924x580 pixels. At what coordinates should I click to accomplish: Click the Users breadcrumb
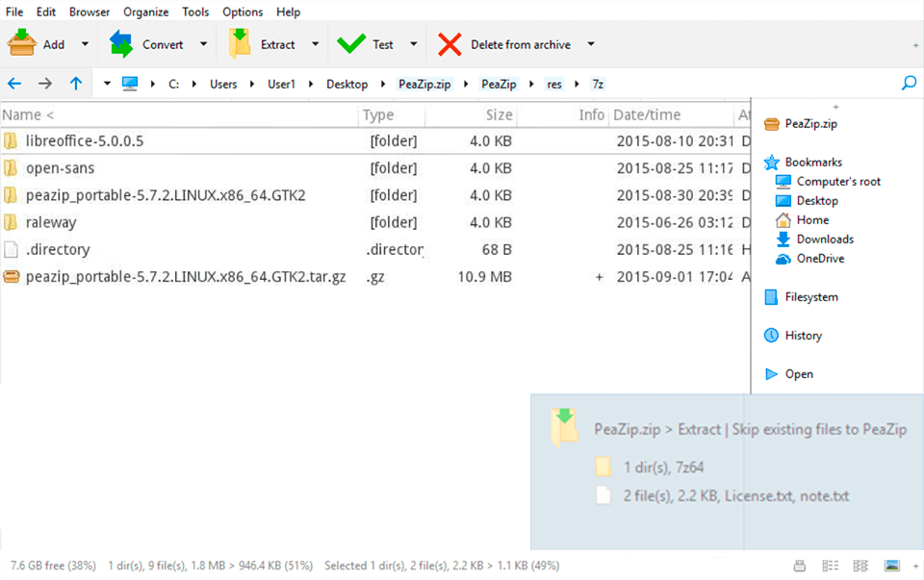(x=223, y=85)
